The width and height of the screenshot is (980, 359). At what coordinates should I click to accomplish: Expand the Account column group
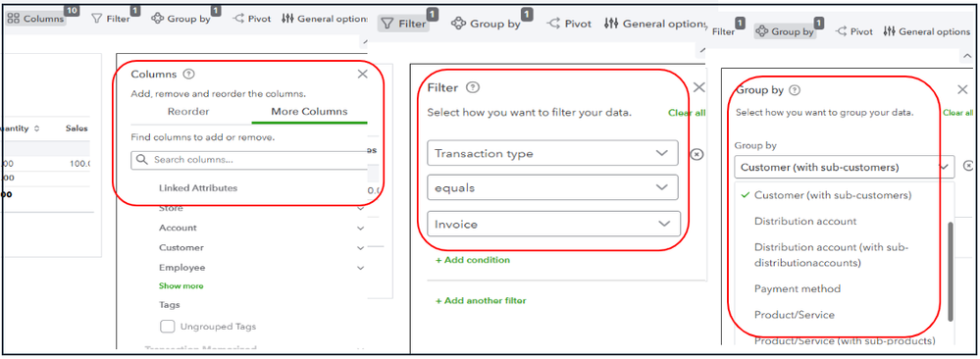coord(361,229)
